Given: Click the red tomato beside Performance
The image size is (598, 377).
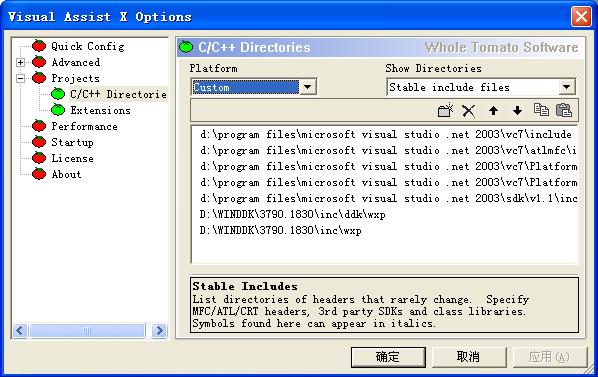Looking at the screenshot, I should pyautogui.click(x=39, y=126).
